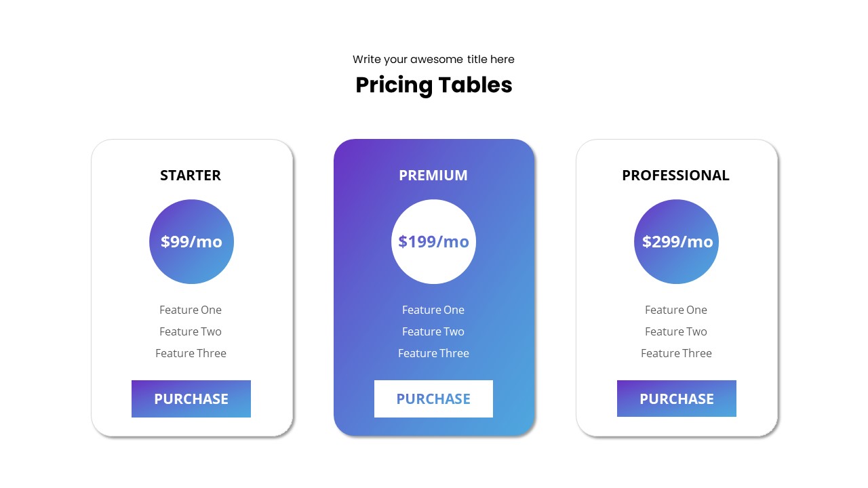This screenshot has height=488, width=868.
Task: Click Feature One in the Starter card
Action: [x=191, y=310]
